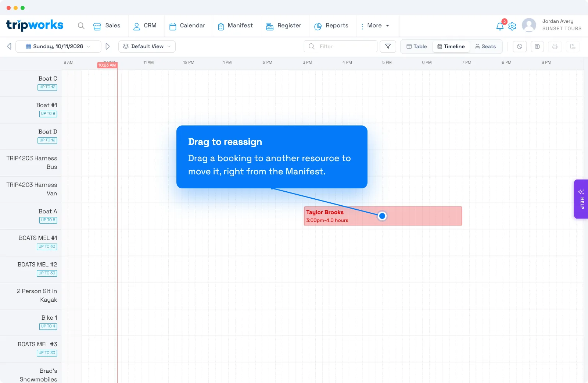Switch to the Table view

click(x=417, y=46)
